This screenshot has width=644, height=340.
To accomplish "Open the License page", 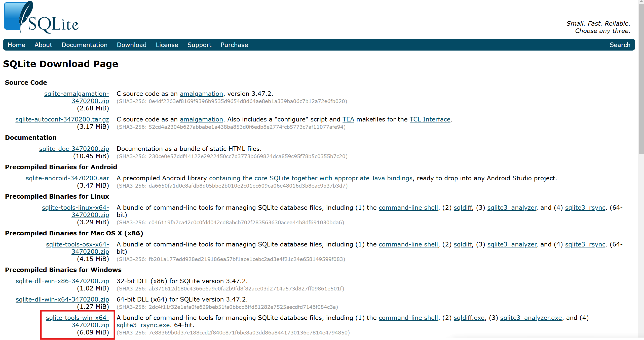I will point(167,45).
